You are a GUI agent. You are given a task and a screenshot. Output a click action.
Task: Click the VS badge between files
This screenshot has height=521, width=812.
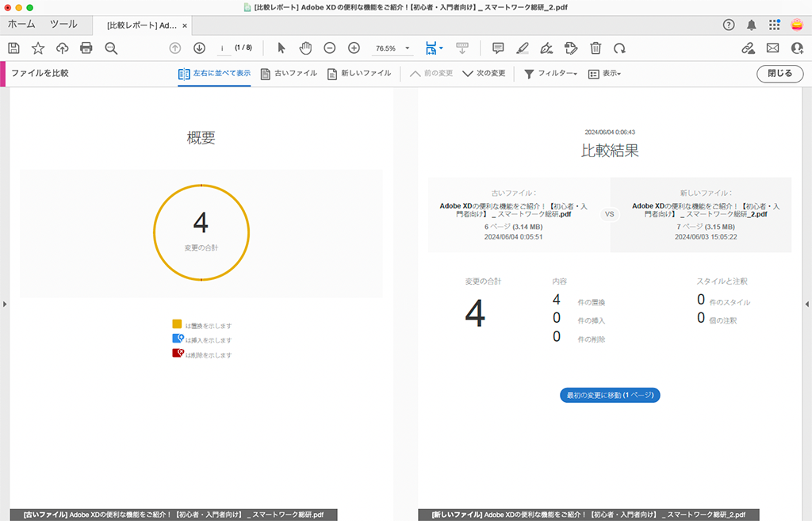[610, 214]
